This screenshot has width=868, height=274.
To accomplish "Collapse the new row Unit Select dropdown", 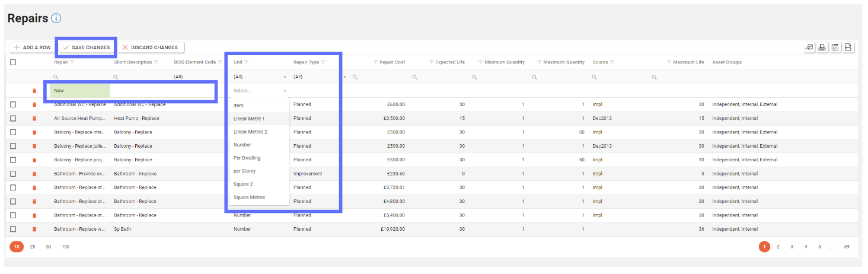I will click(285, 91).
